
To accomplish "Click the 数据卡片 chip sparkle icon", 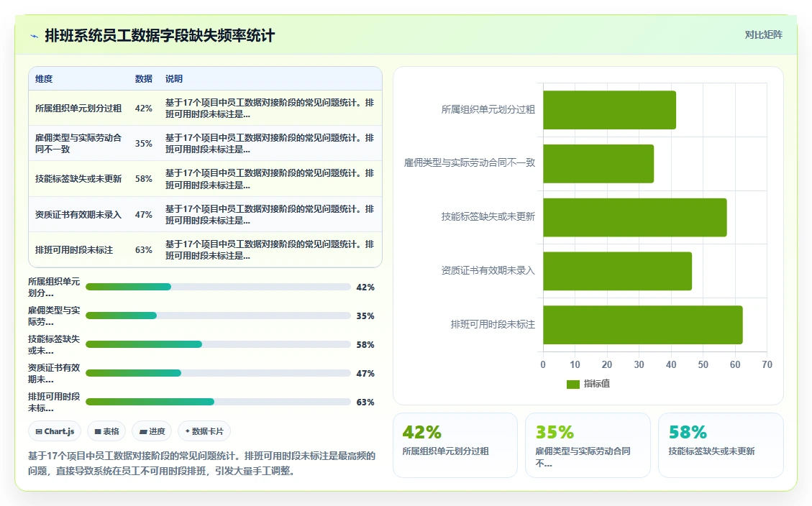I will click(188, 431).
